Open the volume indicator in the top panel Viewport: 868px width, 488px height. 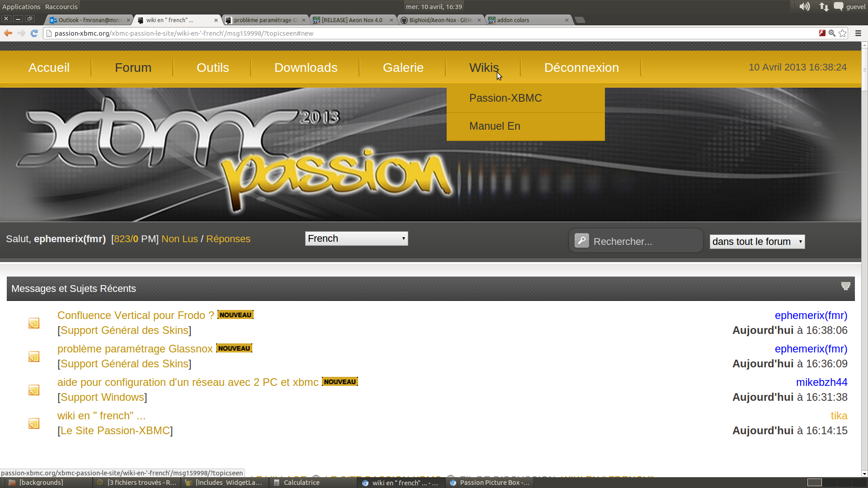pyautogui.click(x=804, y=6)
